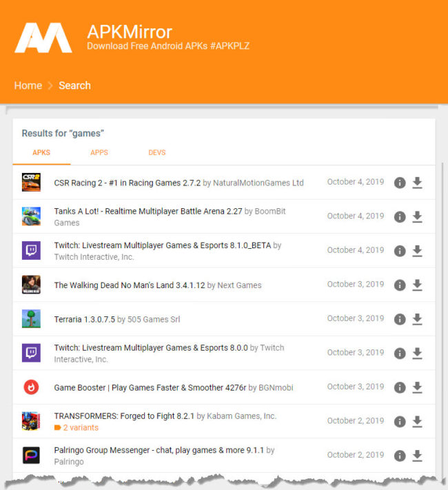View info for TRANSFORMERS: Forged to Fight

400,421
